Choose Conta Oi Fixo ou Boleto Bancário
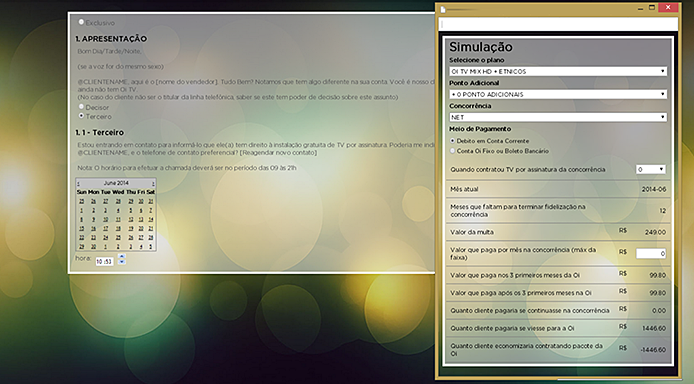 pos(452,151)
